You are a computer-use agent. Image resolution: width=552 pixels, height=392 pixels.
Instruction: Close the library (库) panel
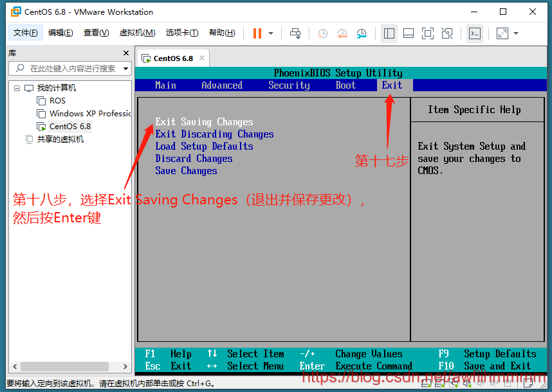coord(126,53)
